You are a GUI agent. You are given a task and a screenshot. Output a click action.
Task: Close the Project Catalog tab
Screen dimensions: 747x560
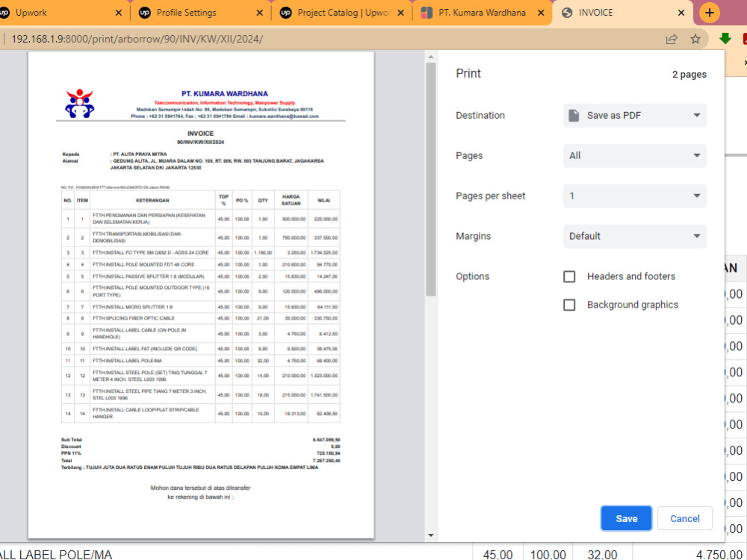(x=400, y=13)
